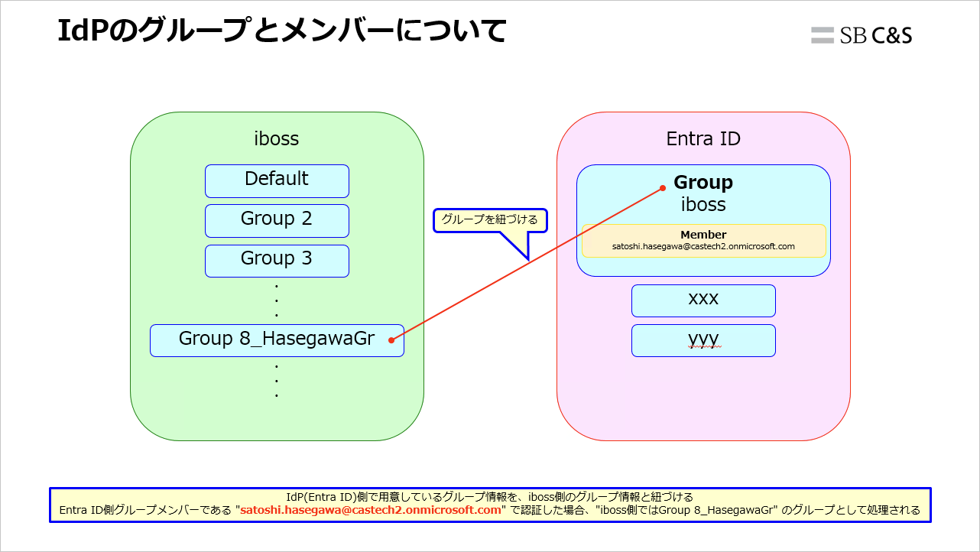
Task: Select the 'Group 2' box
Action: point(277,221)
